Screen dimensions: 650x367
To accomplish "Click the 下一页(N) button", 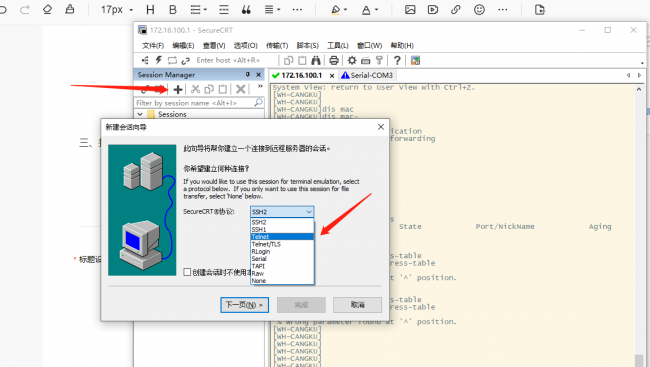I will click(x=244, y=305).
